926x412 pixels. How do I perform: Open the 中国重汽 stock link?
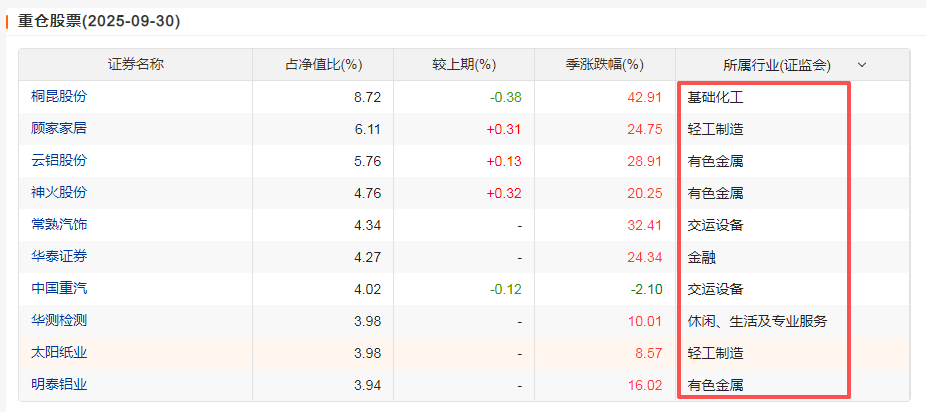pos(59,289)
